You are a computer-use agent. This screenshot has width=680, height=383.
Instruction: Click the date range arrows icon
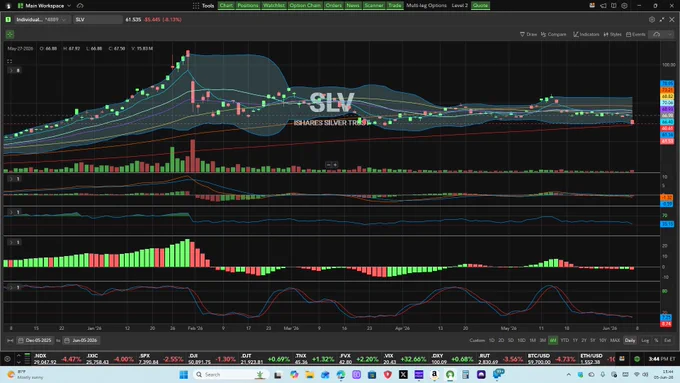pos(10,340)
